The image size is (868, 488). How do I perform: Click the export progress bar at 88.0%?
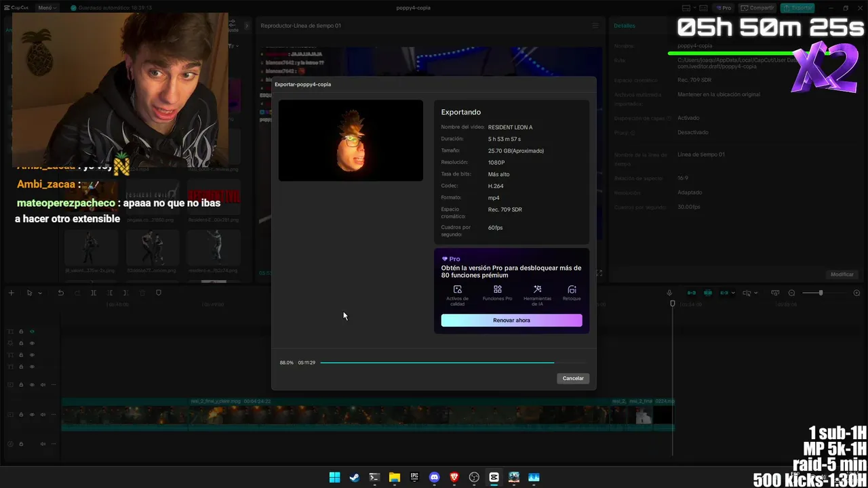pyautogui.click(x=453, y=363)
